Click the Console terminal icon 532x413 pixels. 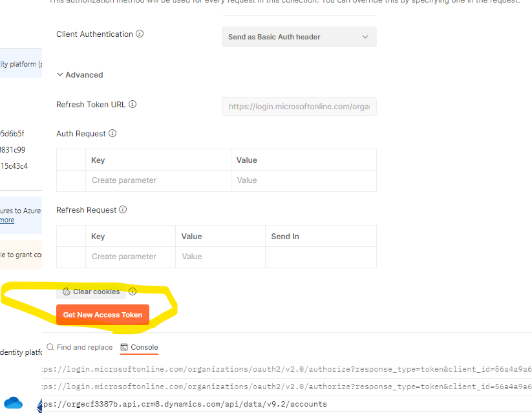(124, 347)
